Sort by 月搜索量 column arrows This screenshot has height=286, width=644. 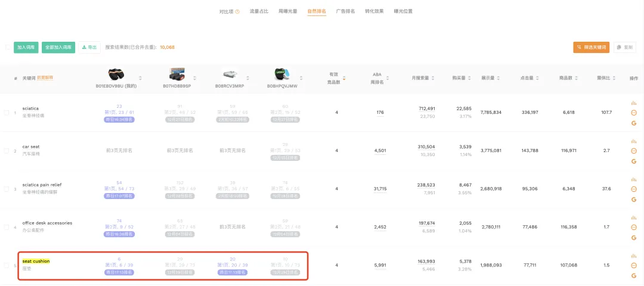(x=433, y=78)
